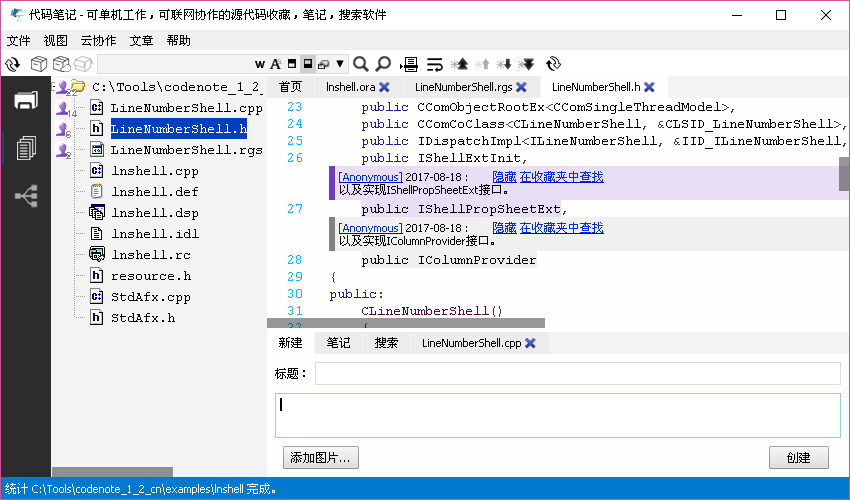Toggle search results in new window option
850x500 pixels.
(x=324, y=65)
